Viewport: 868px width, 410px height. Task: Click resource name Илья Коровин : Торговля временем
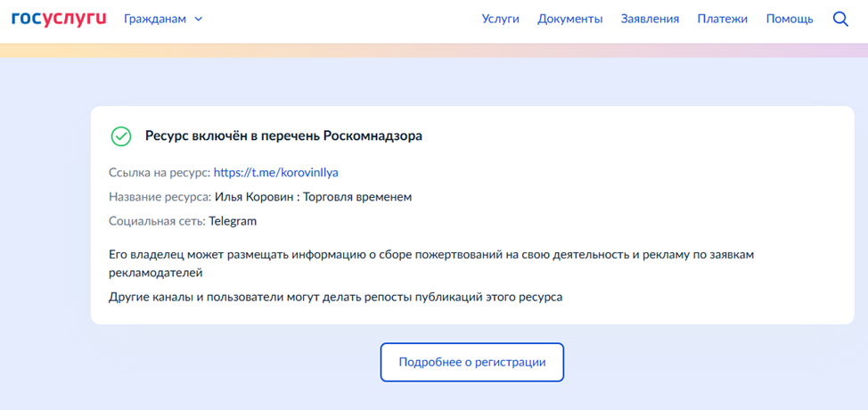tap(314, 197)
